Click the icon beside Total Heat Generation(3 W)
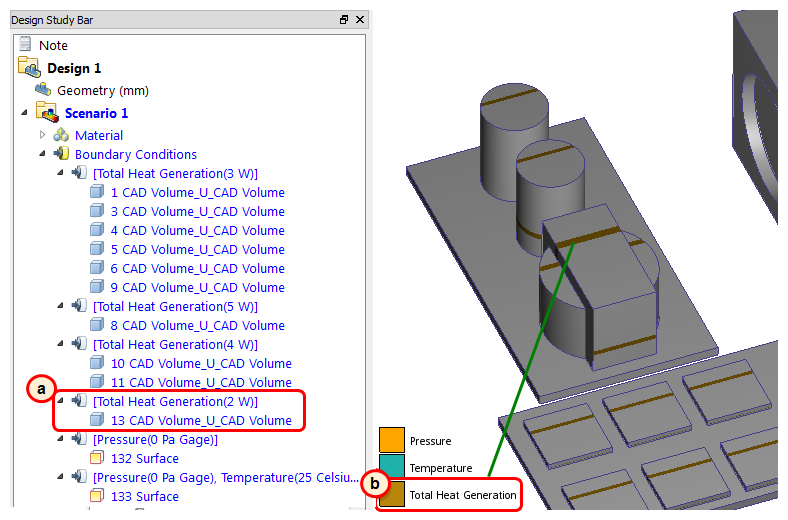Image resolution: width=788 pixels, height=520 pixels. (x=79, y=173)
